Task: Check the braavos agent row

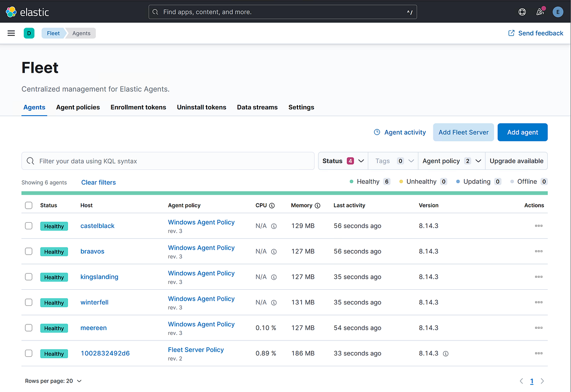Action: [29, 251]
